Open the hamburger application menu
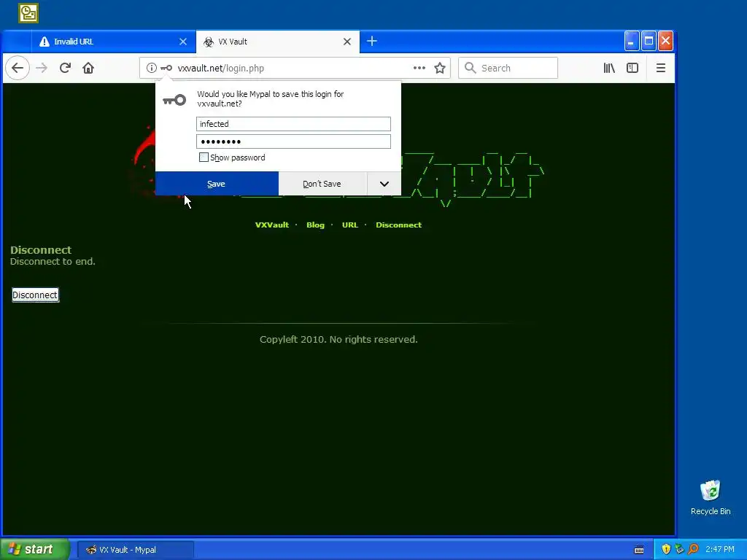Image resolution: width=747 pixels, height=560 pixels. point(661,68)
